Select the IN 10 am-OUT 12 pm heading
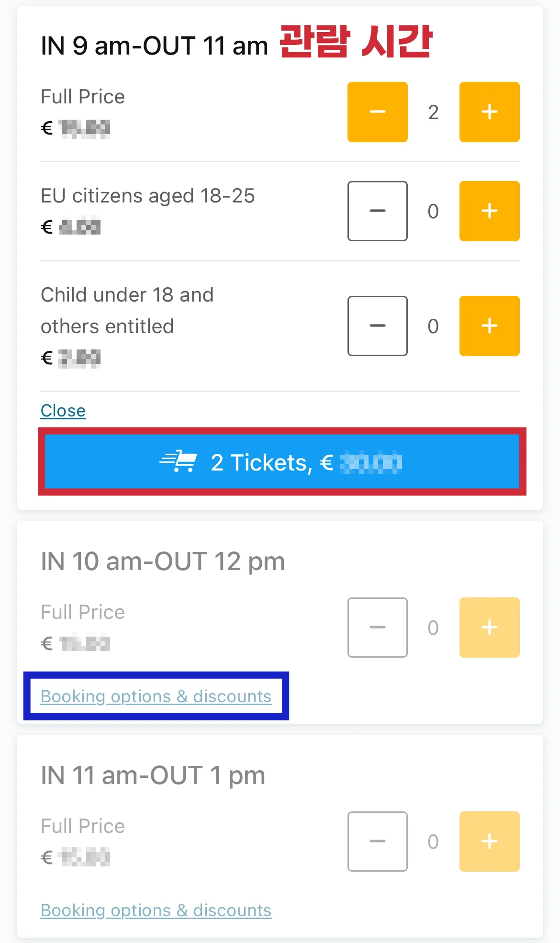Viewport: 560px width, 943px height. tap(163, 561)
